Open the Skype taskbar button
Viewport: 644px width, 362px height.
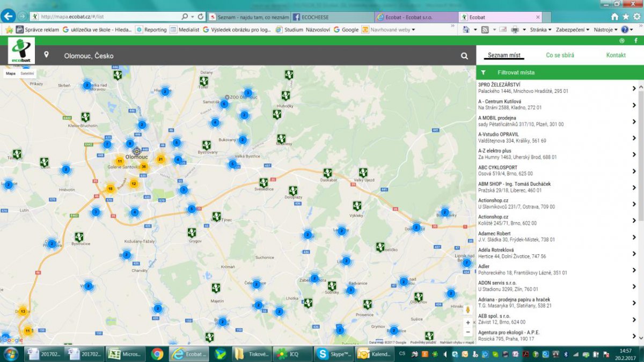(334, 354)
